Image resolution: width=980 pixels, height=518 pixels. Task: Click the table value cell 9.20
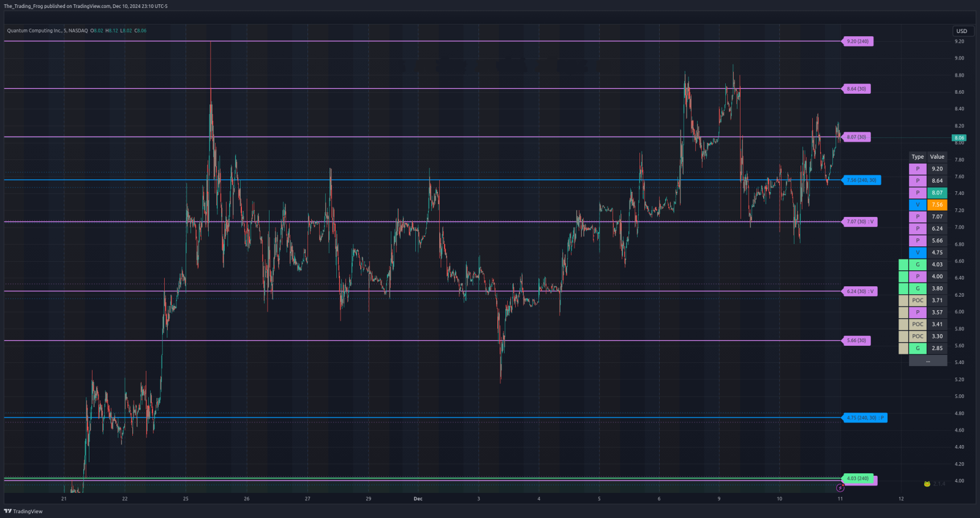[937, 169]
